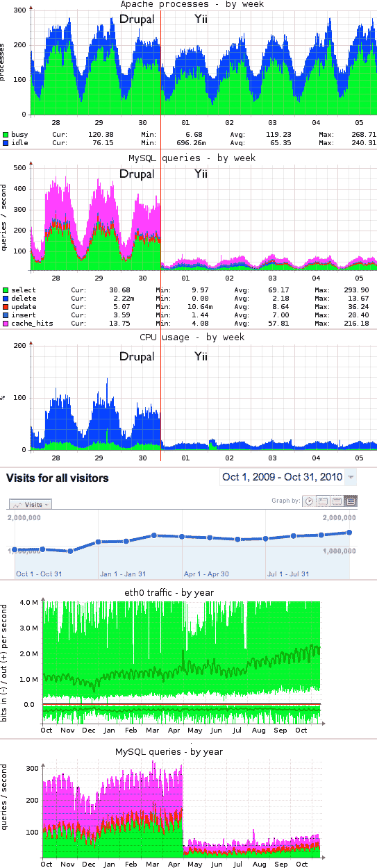Click the 'Graph by:' label
377x868 pixels.
287,501
